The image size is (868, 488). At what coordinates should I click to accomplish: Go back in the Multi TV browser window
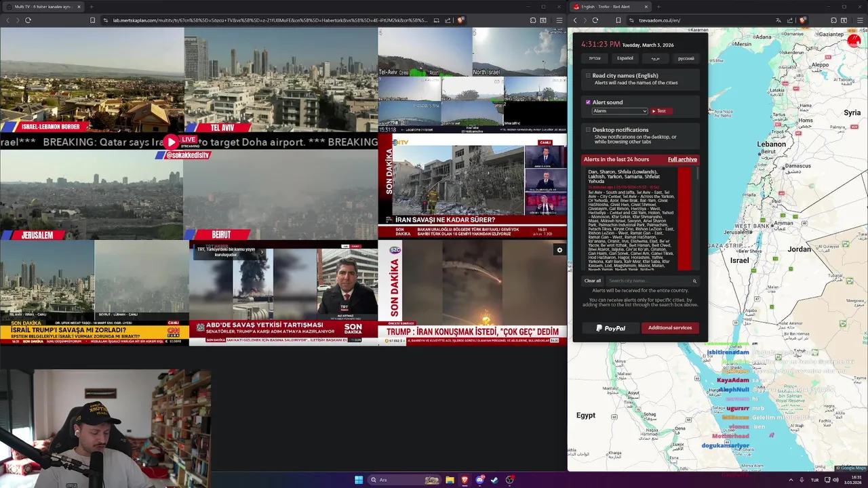(x=7, y=20)
